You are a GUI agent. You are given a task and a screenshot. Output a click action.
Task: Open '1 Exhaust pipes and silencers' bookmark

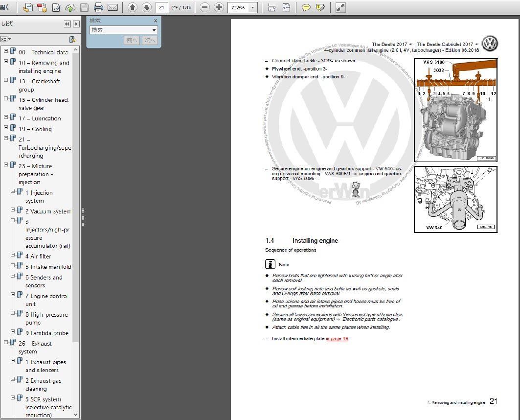pos(46,366)
